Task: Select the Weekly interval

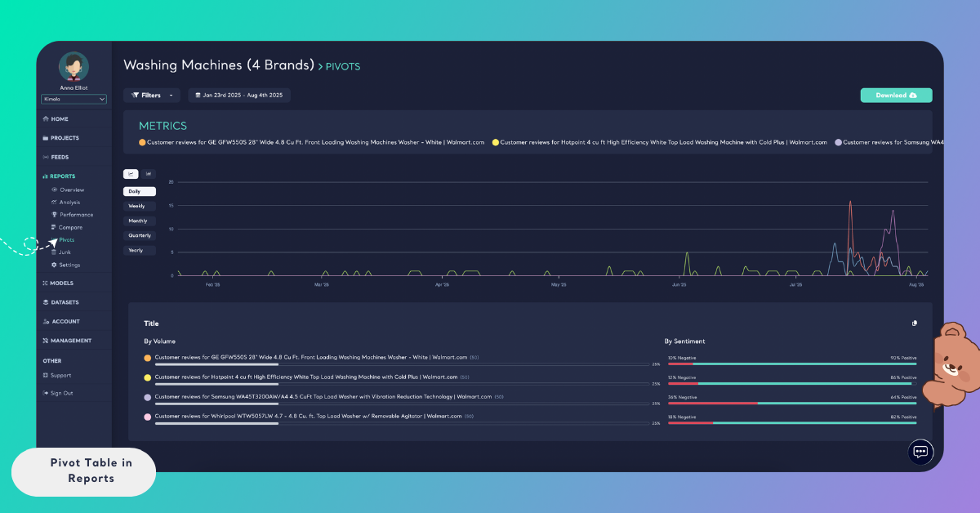Action: (140, 206)
